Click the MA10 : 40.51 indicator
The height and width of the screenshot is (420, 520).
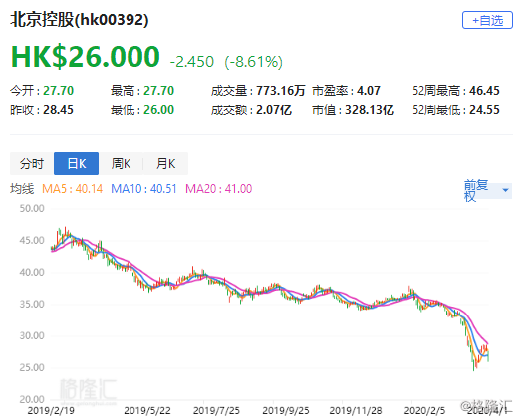click(143, 189)
